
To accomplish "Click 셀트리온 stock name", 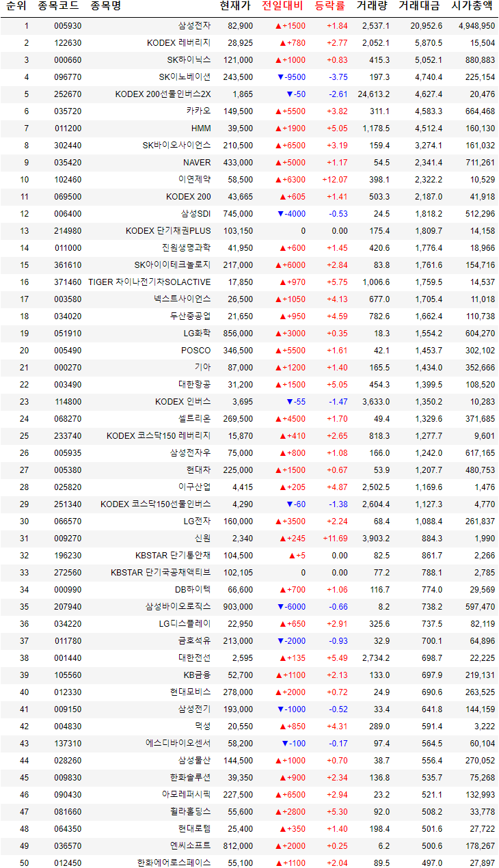I will (x=194, y=419).
